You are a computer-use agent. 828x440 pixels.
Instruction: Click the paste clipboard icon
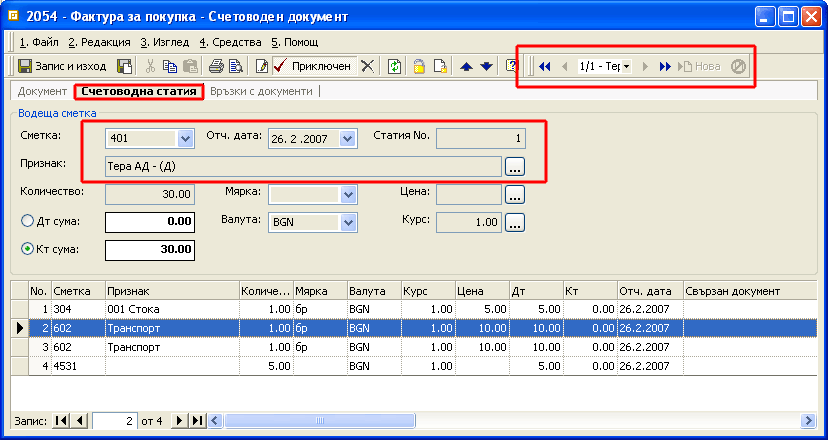point(190,66)
